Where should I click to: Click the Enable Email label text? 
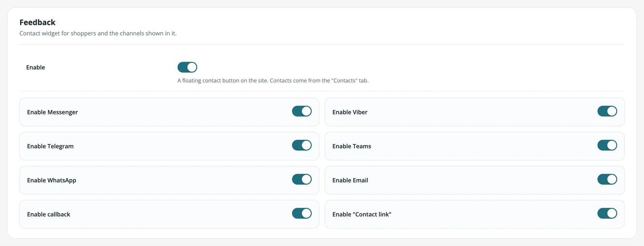pyautogui.click(x=350, y=180)
